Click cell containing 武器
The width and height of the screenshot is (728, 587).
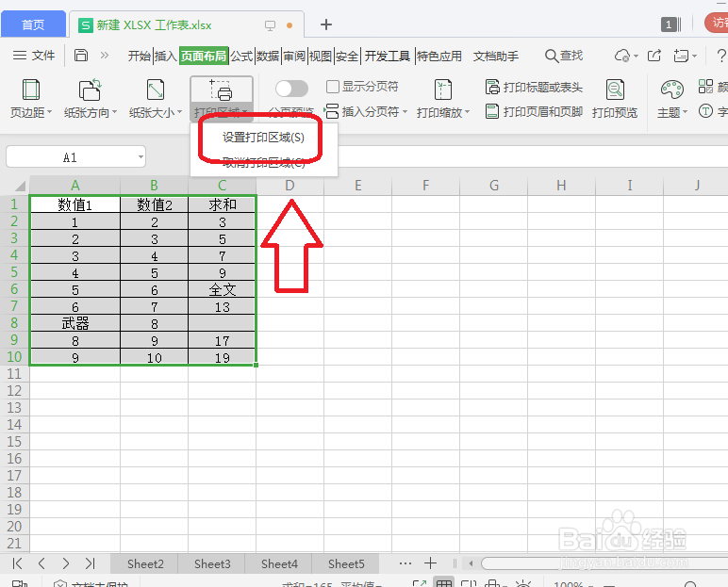coord(74,323)
